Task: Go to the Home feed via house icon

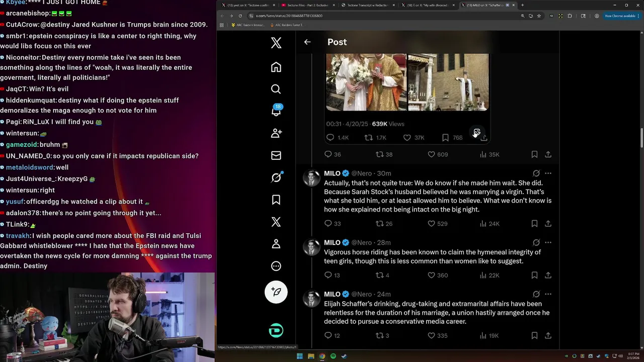Action: (x=276, y=67)
